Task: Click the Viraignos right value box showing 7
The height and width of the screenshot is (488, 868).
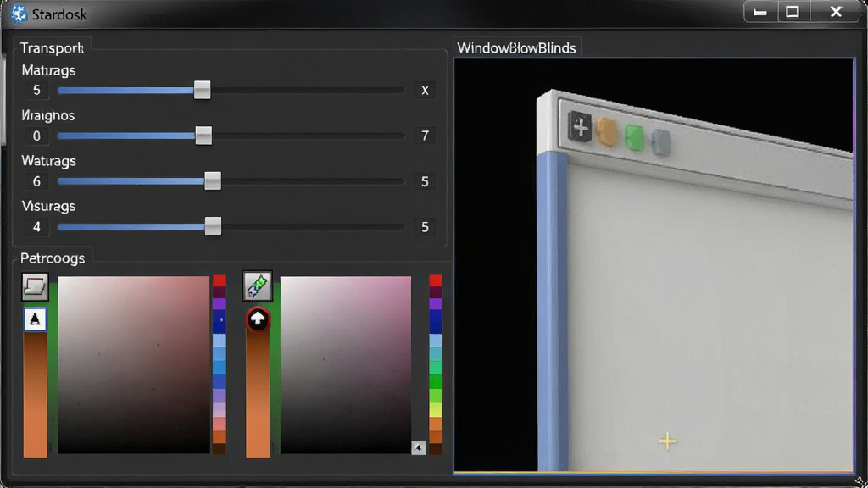Action: (425, 136)
